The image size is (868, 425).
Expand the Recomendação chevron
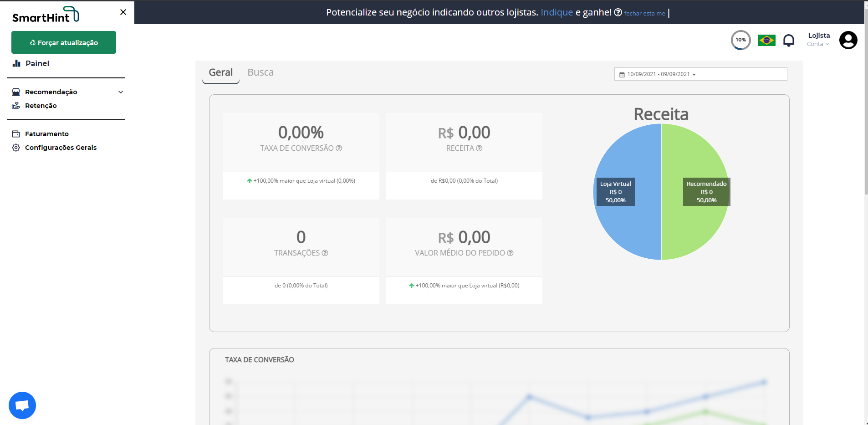121,92
